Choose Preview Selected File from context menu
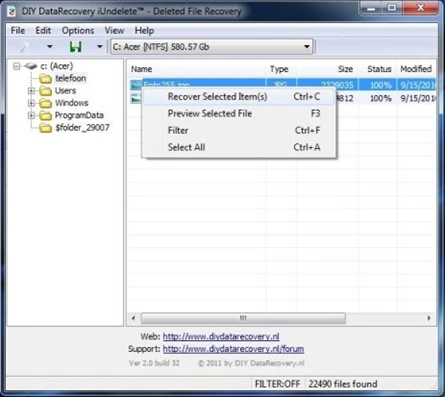This screenshot has height=397, width=445. coord(239,113)
